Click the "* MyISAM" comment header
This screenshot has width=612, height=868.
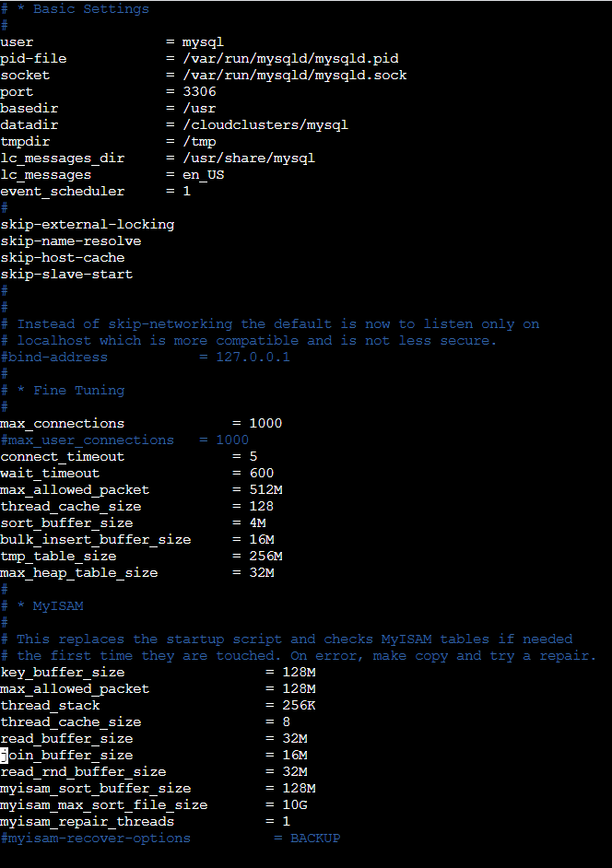[x=53, y=606]
